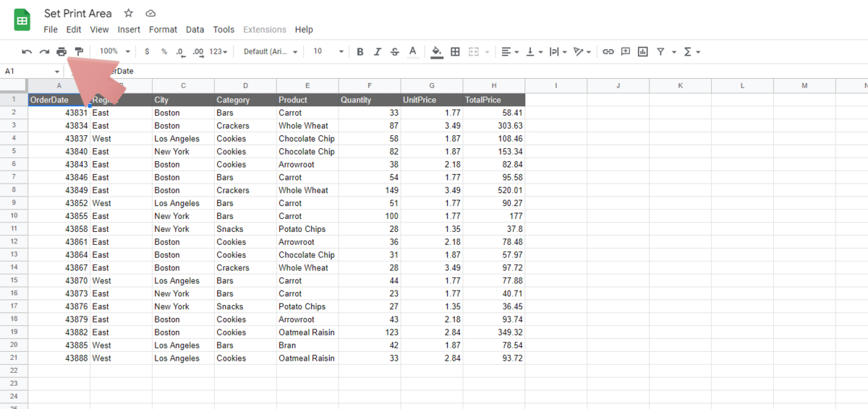The height and width of the screenshot is (409, 868).
Task: Open the Borders grid icon
Action: coord(455,52)
